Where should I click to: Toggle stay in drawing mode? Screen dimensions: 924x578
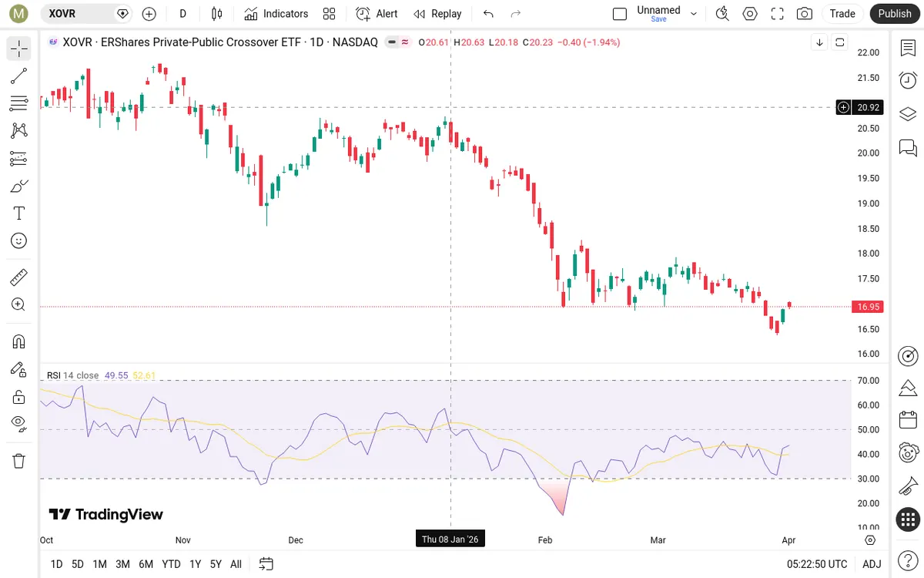pyautogui.click(x=19, y=369)
